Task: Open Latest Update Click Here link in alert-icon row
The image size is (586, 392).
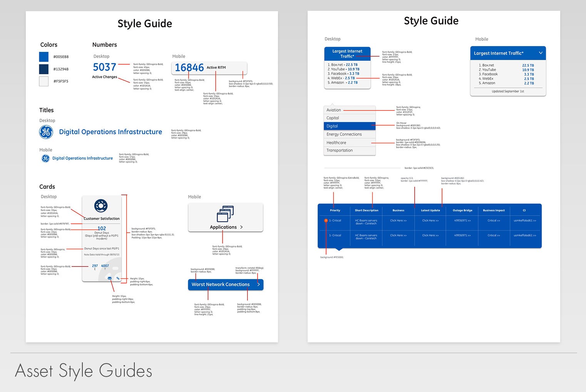Action: click(430, 221)
